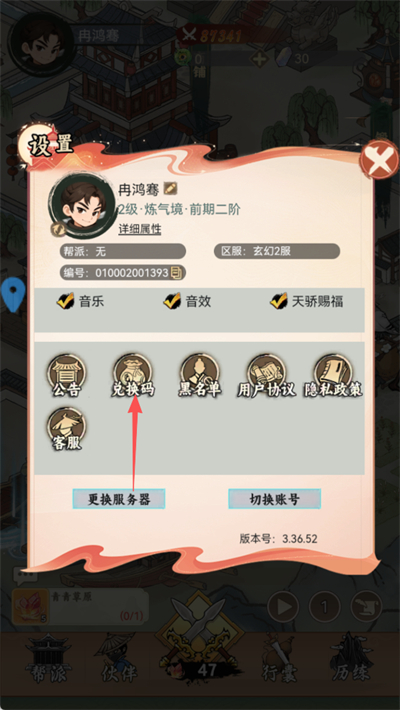This screenshot has width=400, height=710.
Task: Select the 历练 tab in bottom bar
Action: [x=351, y=660]
